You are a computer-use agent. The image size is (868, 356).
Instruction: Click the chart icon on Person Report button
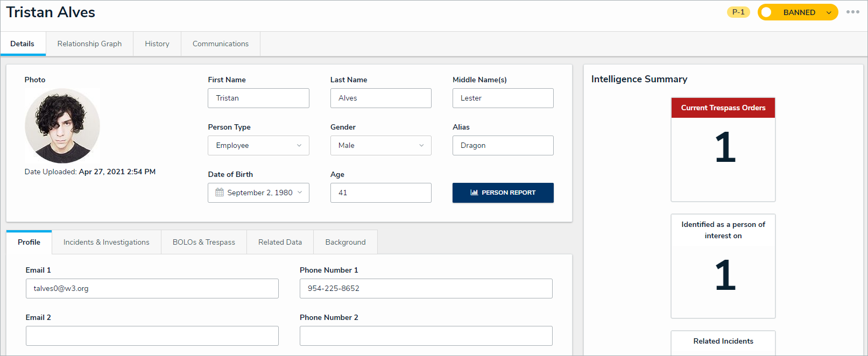[474, 193]
